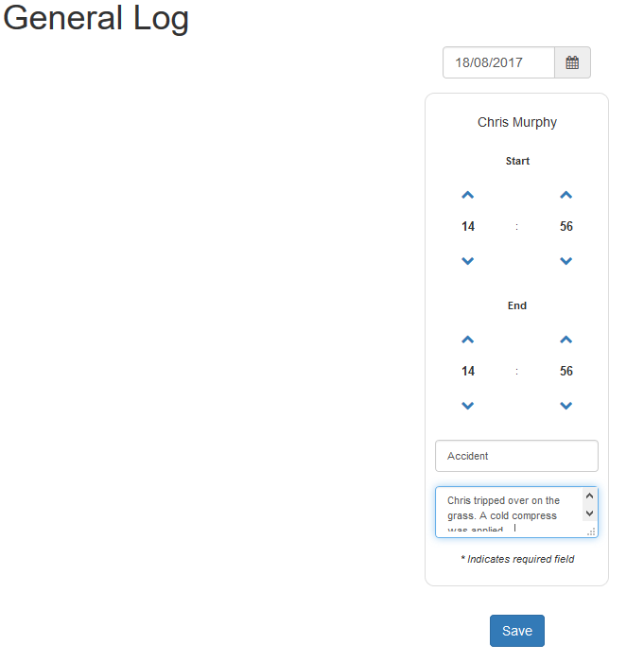This screenshot has width=644, height=662.
Task: Increase the Start minutes value
Action: pyautogui.click(x=566, y=195)
